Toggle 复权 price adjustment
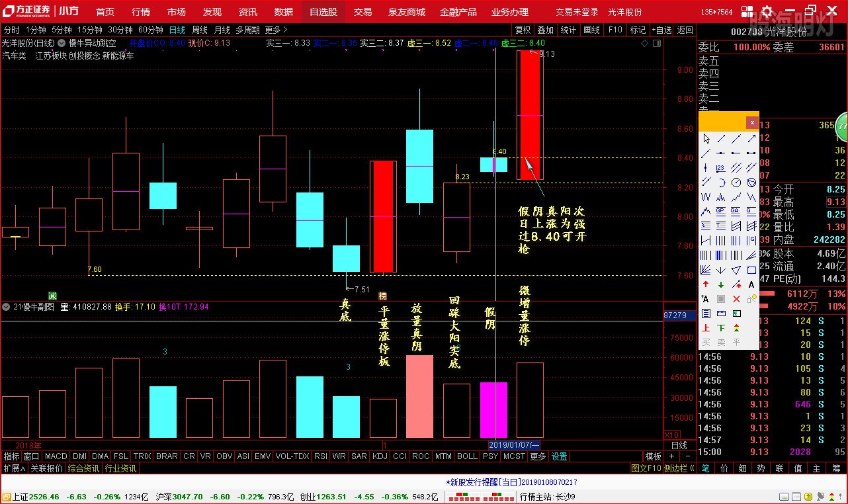The width and height of the screenshot is (848, 504). coord(523,30)
